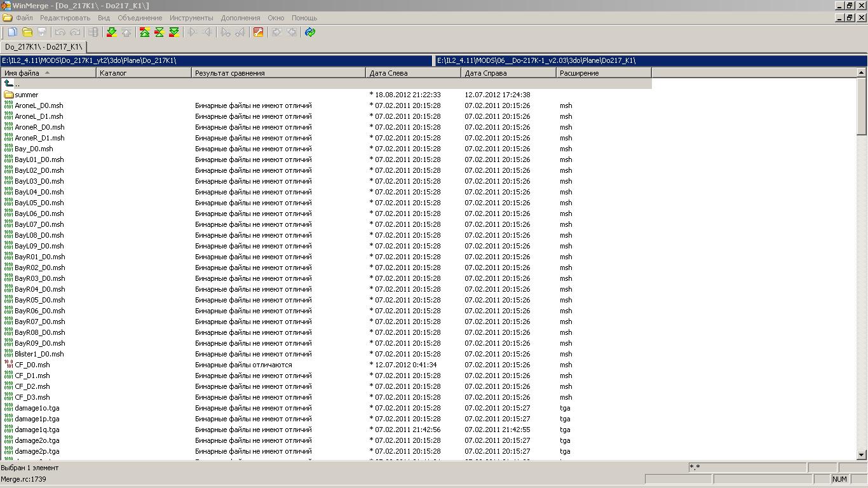Click the Undo toolbar icon

60,32
